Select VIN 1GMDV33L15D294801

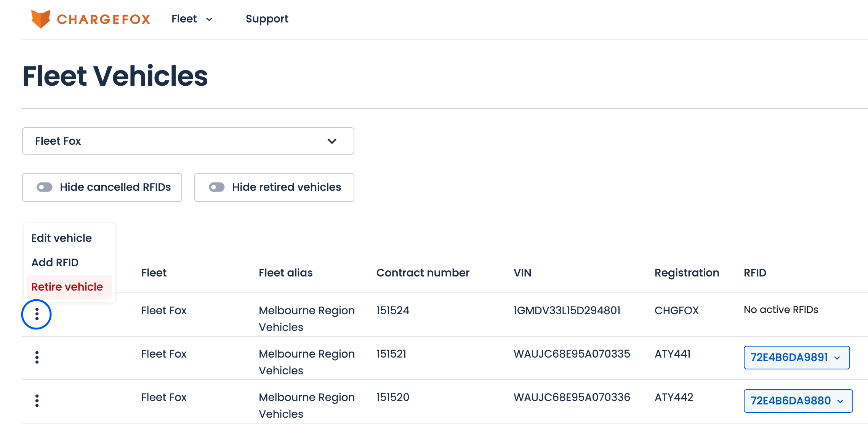[x=567, y=310]
